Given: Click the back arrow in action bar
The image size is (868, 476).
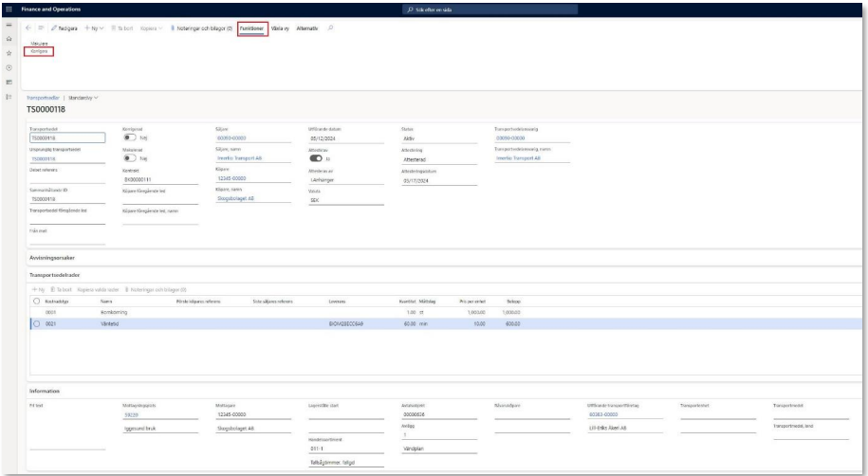Looking at the screenshot, I should point(28,28).
